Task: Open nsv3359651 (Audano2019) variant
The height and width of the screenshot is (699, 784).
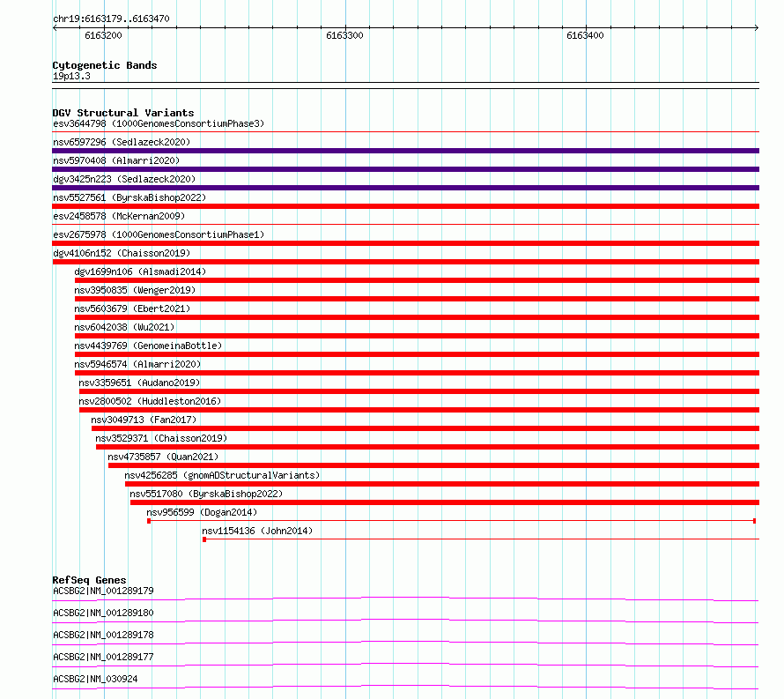Action: click(x=139, y=383)
